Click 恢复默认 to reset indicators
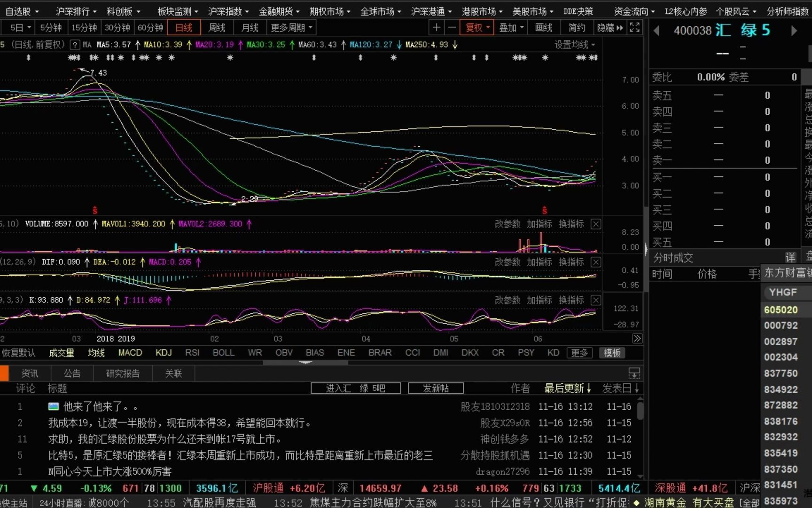This screenshot has height=508, width=812. pyautogui.click(x=18, y=353)
